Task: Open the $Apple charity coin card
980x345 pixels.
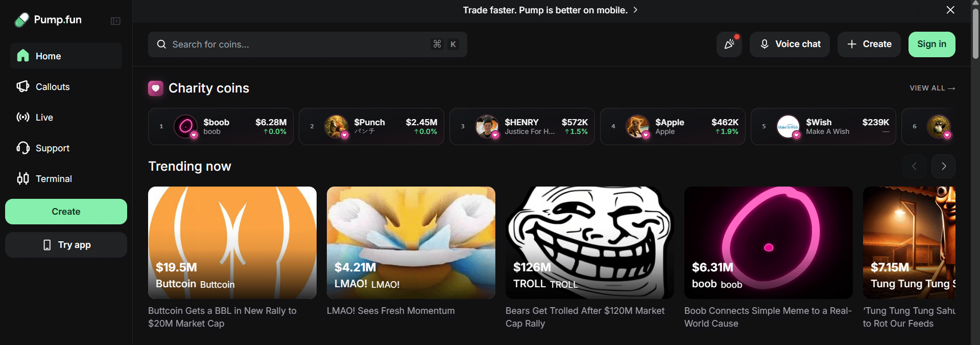Action: 673,126
